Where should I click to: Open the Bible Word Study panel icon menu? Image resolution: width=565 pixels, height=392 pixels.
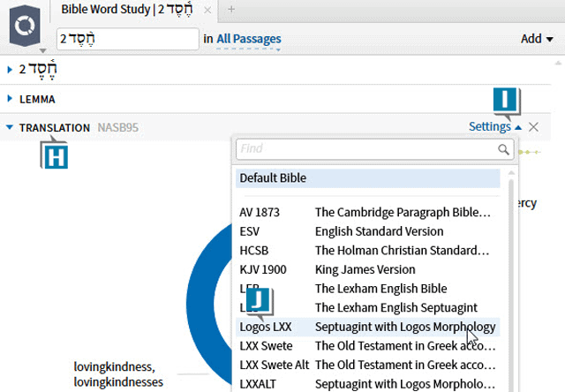(x=25, y=26)
